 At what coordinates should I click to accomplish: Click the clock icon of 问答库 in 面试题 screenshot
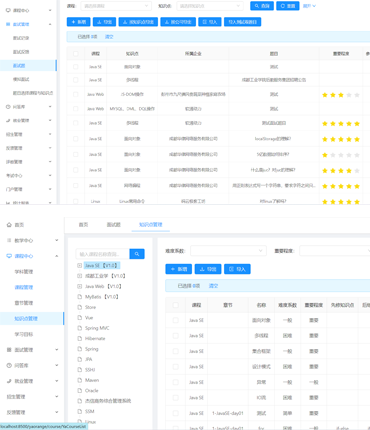(x=8, y=107)
